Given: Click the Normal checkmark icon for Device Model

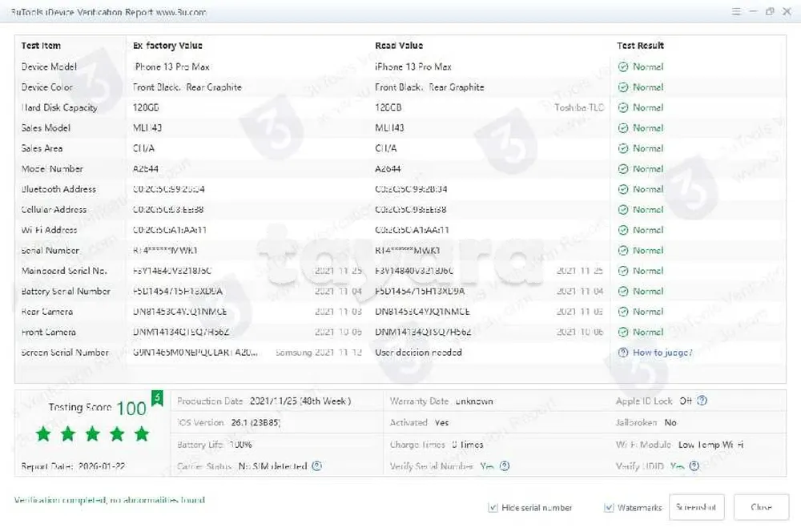Looking at the screenshot, I should click(x=623, y=67).
